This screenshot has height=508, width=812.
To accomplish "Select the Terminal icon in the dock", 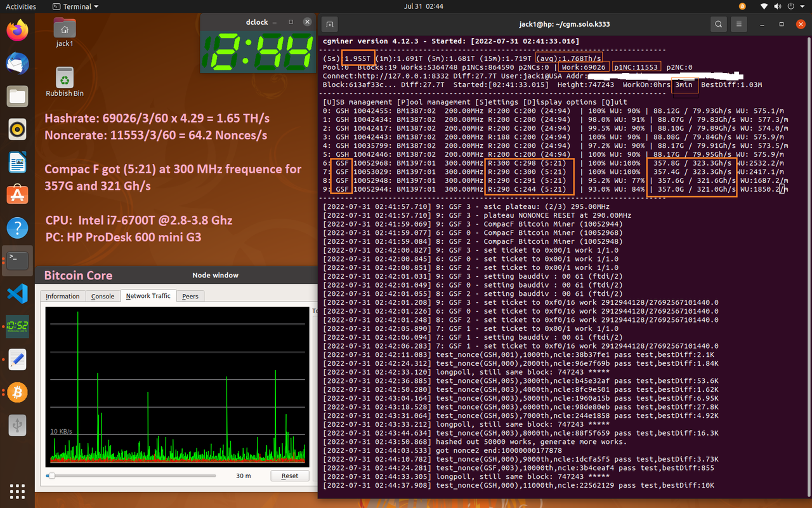I will pyautogui.click(x=17, y=260).
